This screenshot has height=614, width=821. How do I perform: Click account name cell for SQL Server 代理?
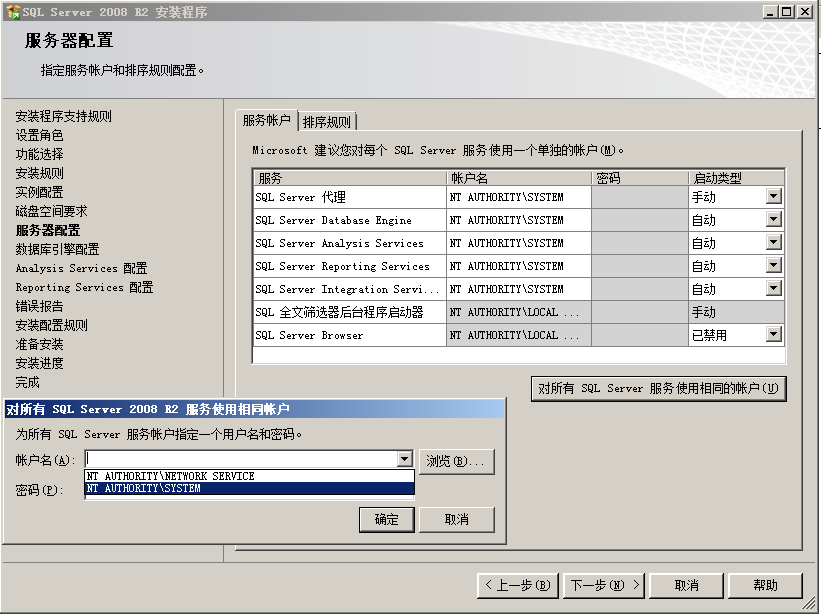(x=519, y=197)
